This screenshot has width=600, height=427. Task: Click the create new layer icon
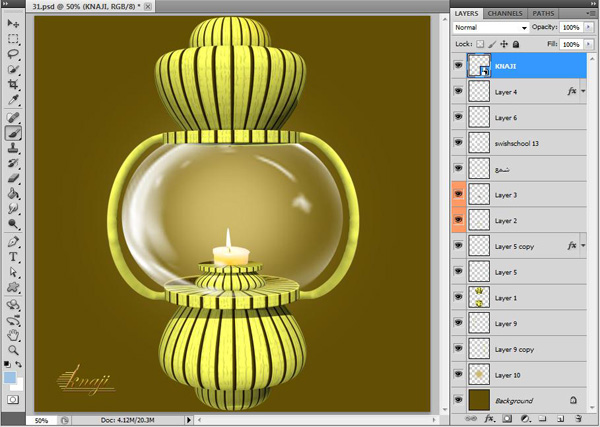[558, 417]
